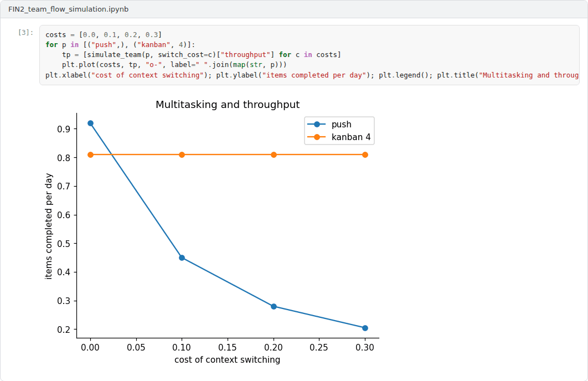Click the cell [3] execution prompt
This screenshot has height=381, width=588.
25,32
